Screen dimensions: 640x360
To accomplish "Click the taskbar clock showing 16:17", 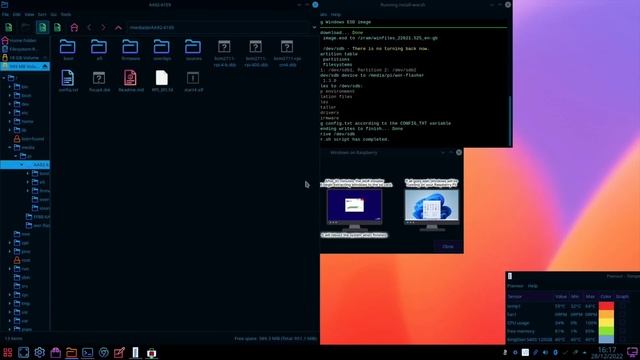I will (x=607, y=353).
